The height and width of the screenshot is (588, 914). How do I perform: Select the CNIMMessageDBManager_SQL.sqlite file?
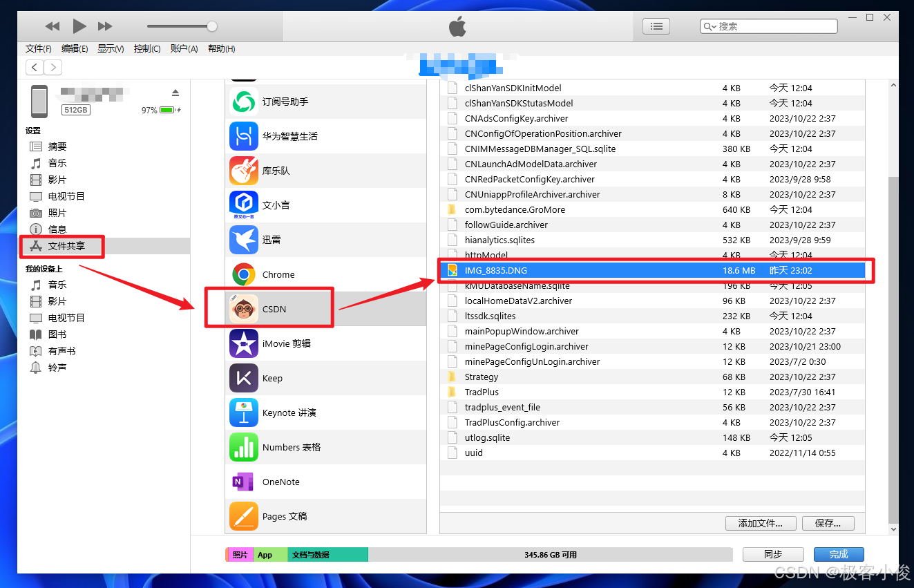tap(652, 149)
